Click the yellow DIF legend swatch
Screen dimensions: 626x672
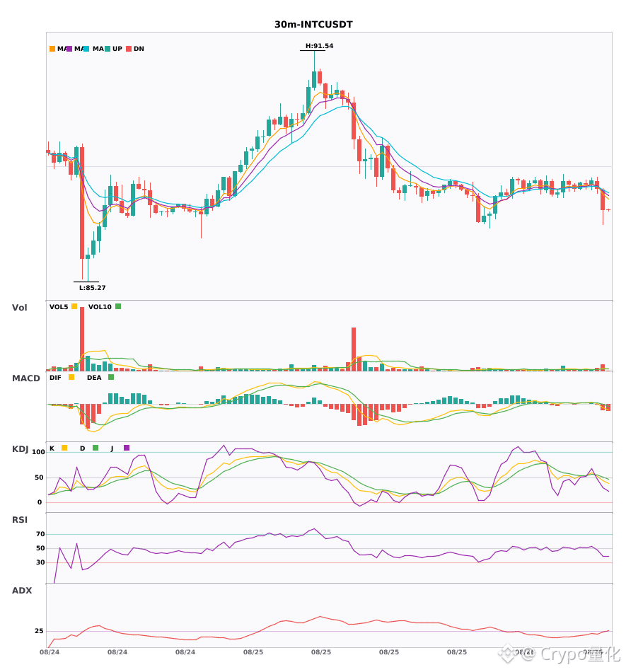(x=71, y=377)
